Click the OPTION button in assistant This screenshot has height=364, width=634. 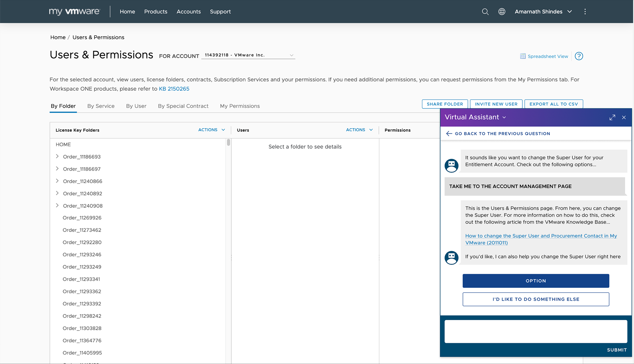[536, 281]
